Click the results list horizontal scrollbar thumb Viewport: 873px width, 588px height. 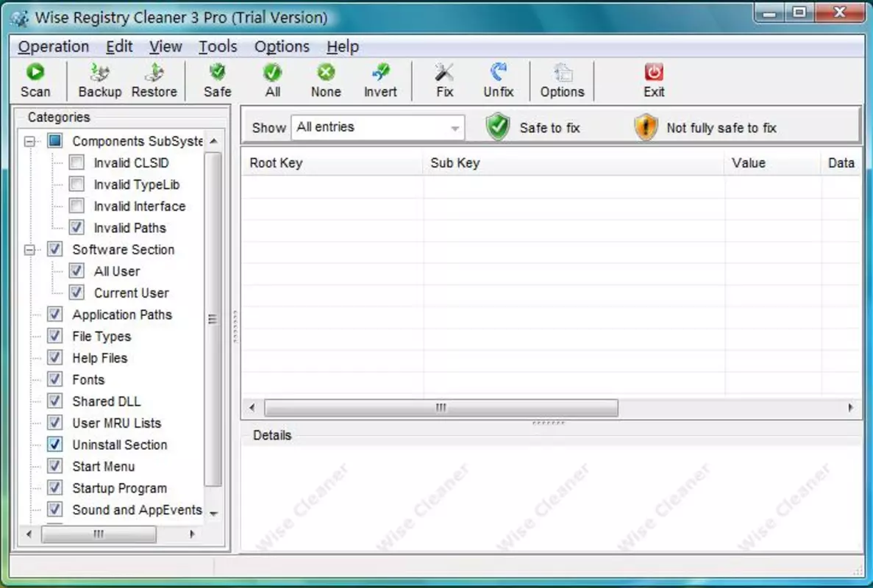pos(441,408)
